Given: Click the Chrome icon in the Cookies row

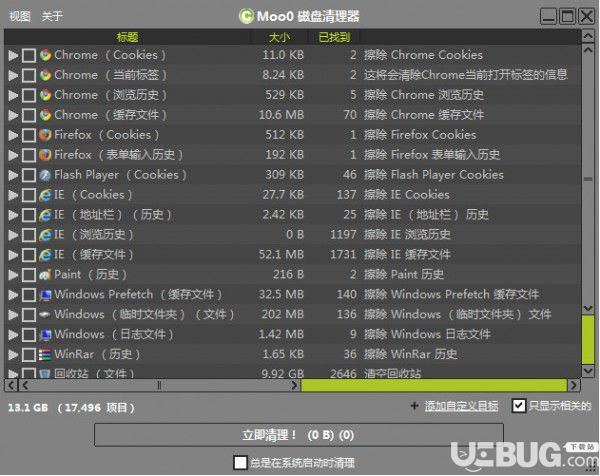Looking at the screenshot, I should pyautogui.click(x=45, y=55).
